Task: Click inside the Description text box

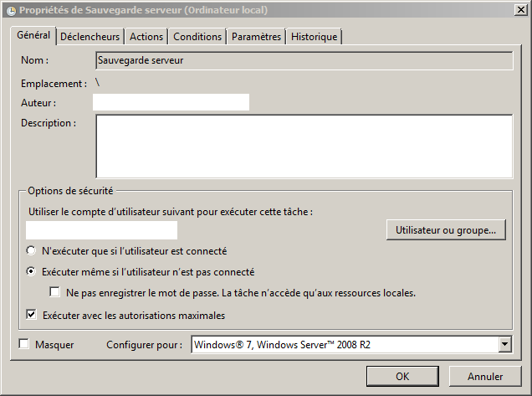Action: pos(304,147)
